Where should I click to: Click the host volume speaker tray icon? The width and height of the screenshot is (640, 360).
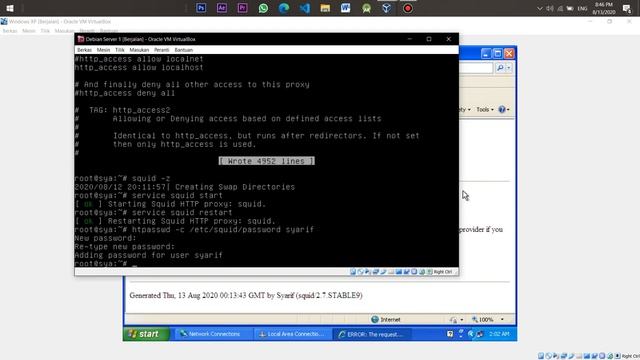pos(550,8)
